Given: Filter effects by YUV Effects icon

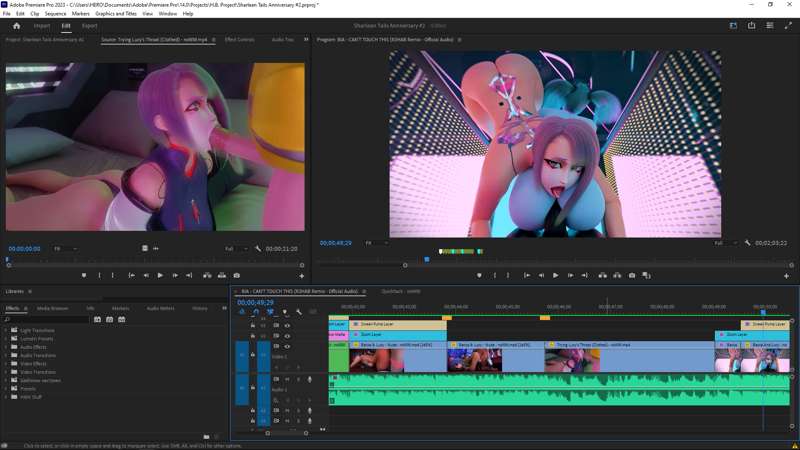Looking at the screenshot, I should (x=121, y=319).
